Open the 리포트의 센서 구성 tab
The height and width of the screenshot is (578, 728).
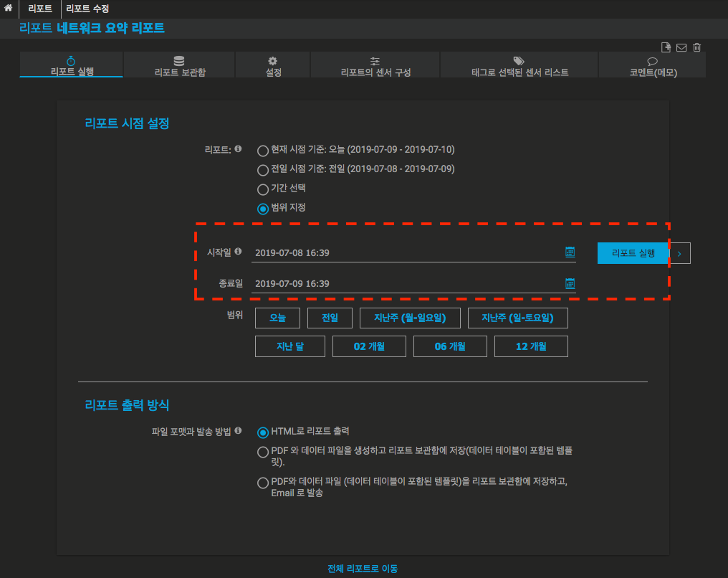coord(375,65)
